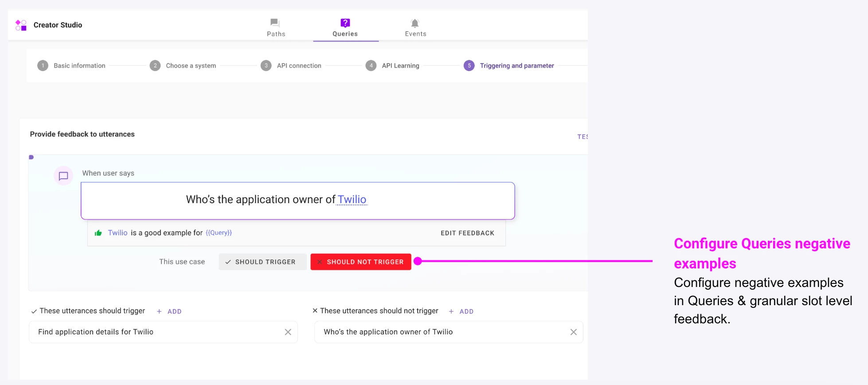Go to step 4 API Learning
868x385 pixels.
(x=392, y=66)
